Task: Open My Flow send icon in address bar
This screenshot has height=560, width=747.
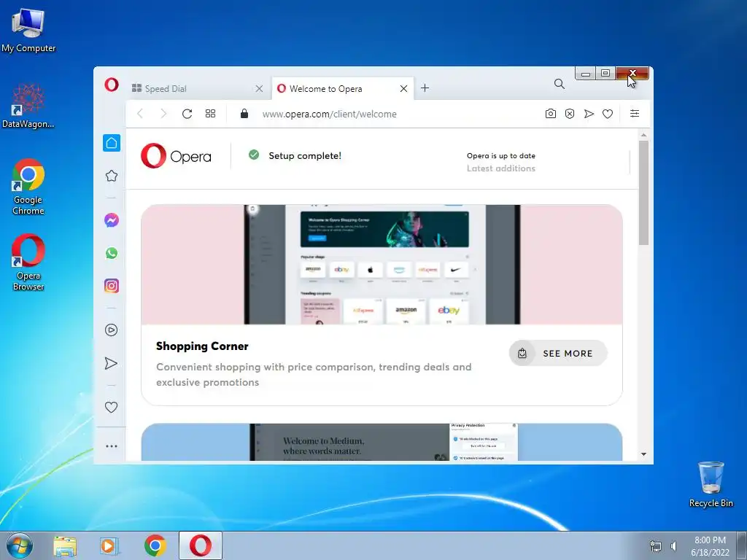Action: tap(589, 114)
